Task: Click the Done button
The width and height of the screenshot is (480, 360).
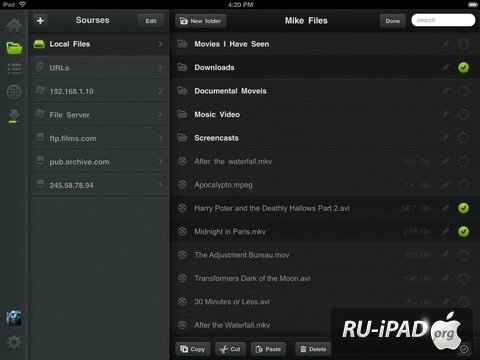Action: coord(393,21)
